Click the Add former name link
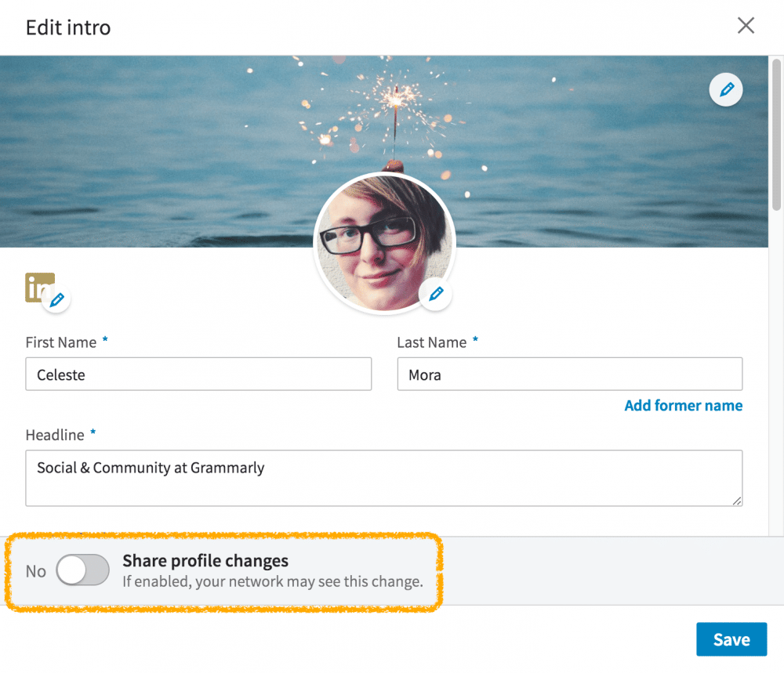Screen dimensions: 784x673 click(x=683, y=405)
